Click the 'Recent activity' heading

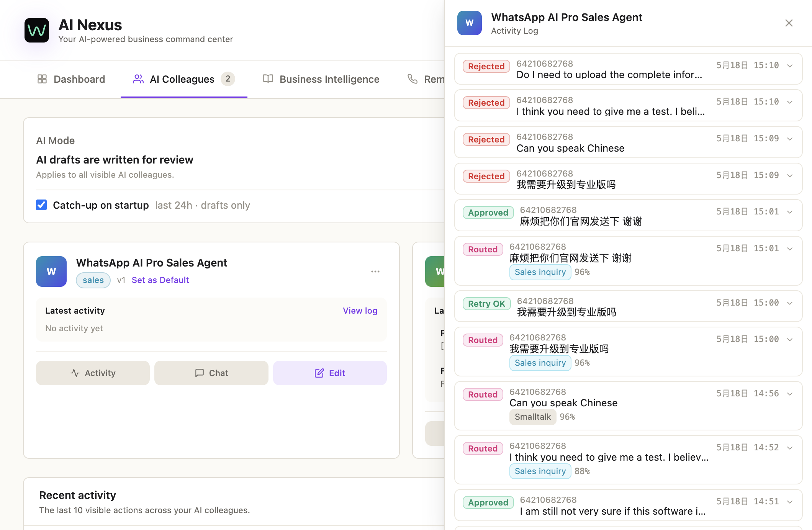[77, 495]
